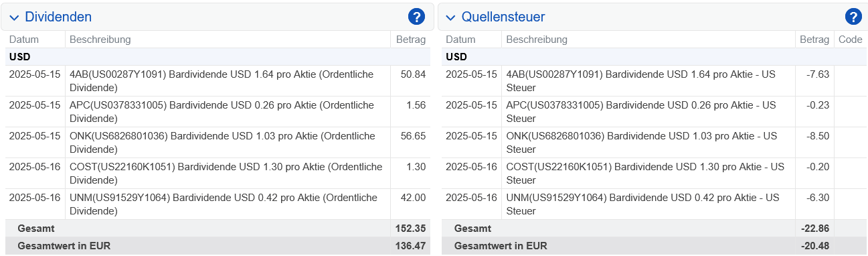Collapse the Quellensteuer section chevron

point(451,17)
